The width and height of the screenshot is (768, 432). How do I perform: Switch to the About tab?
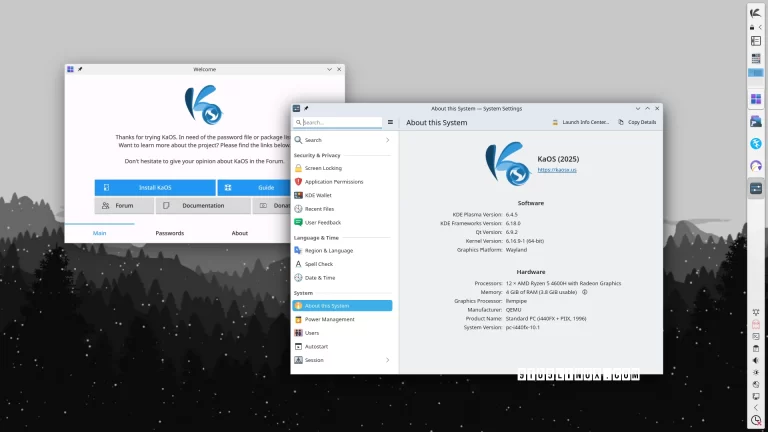pos(240,233)
